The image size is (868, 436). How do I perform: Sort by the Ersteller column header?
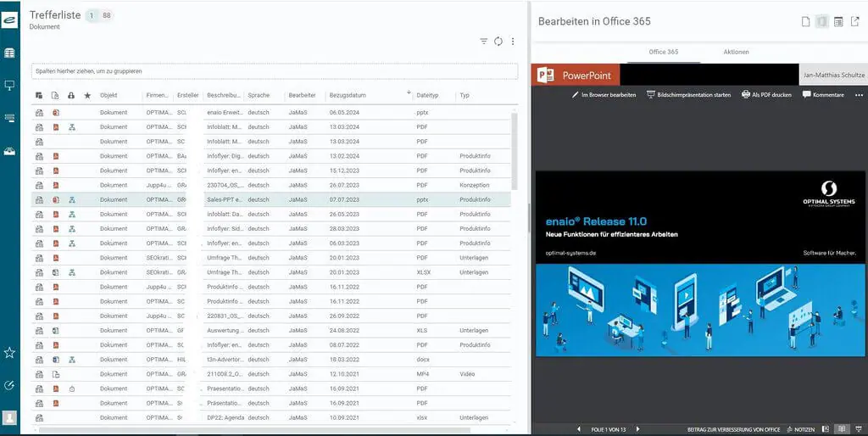[x=188, y=95]
